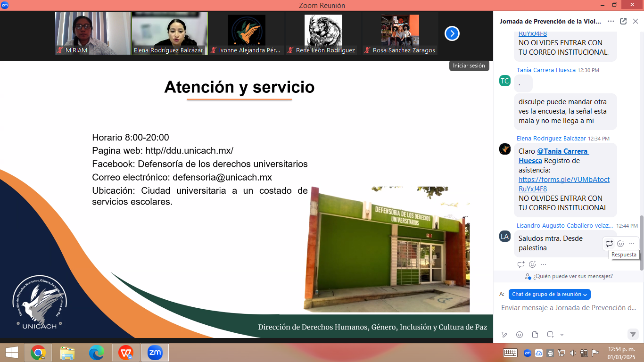This screenshot has width=644, height=362.
Task: Expand screenshot options arrow in chat toolbar
Action: [x=562, y=335]
